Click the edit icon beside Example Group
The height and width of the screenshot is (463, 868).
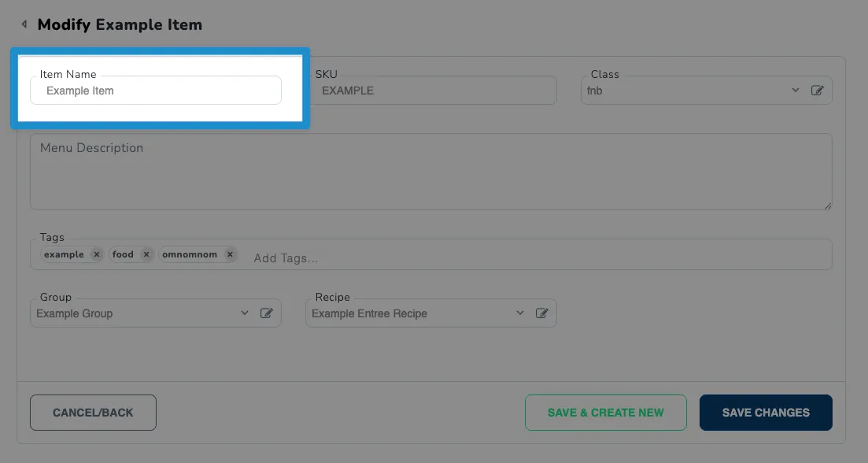266,313
